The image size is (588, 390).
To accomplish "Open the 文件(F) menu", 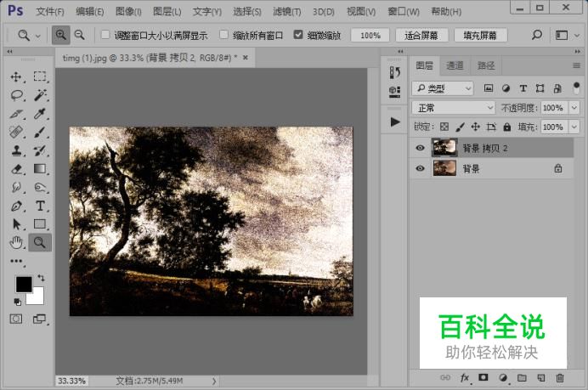I will (x=50, y=12).
